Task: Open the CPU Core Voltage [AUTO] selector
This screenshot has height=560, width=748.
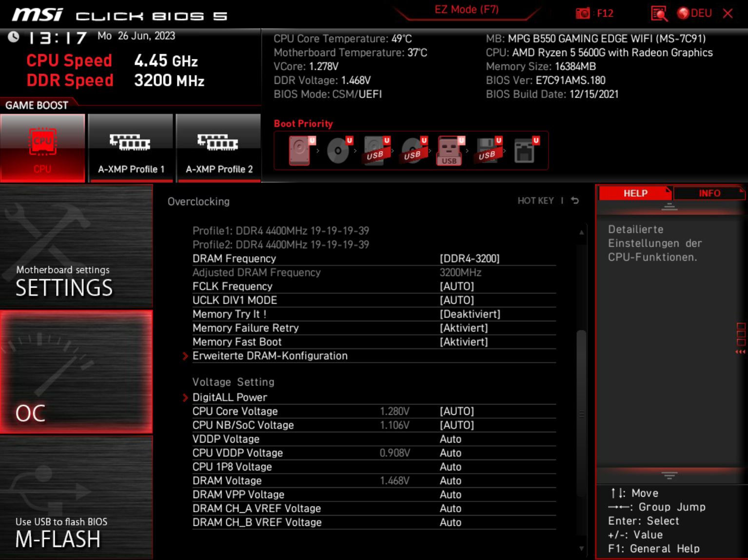Action: [x=374, y=411]
